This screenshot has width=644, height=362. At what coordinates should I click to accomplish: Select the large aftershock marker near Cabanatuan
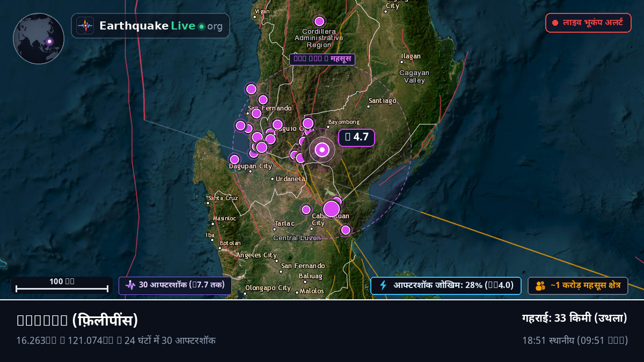coord(332,209)
